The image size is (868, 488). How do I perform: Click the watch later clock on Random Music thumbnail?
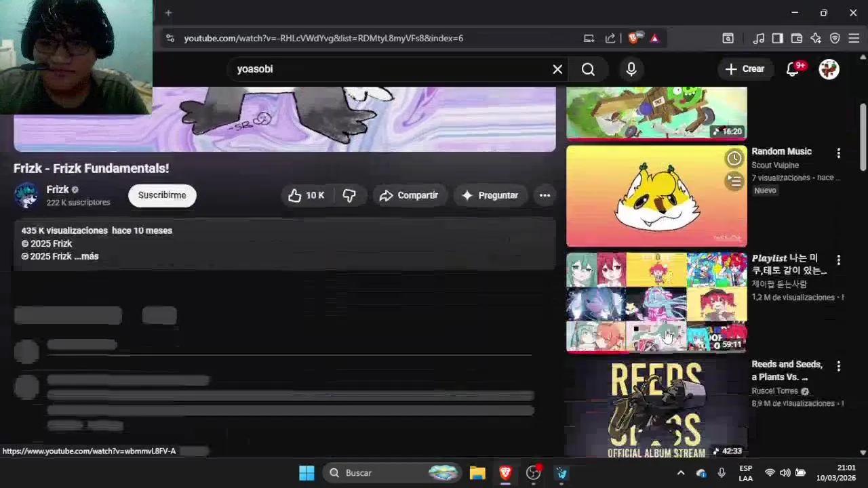(734, 159)
